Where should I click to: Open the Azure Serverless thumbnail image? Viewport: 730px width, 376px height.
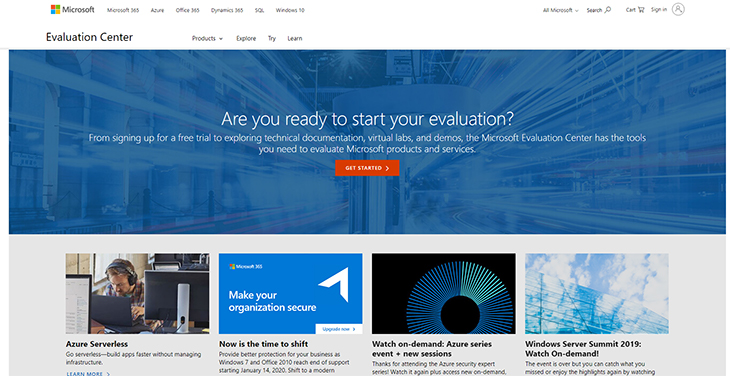tap(137, 294)
